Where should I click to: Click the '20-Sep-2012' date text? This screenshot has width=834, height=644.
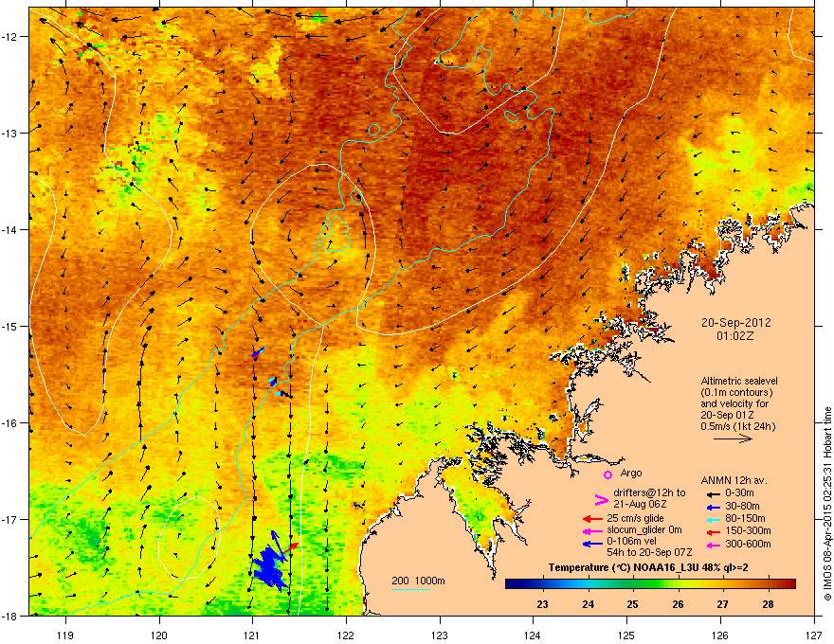pos(736,323)
